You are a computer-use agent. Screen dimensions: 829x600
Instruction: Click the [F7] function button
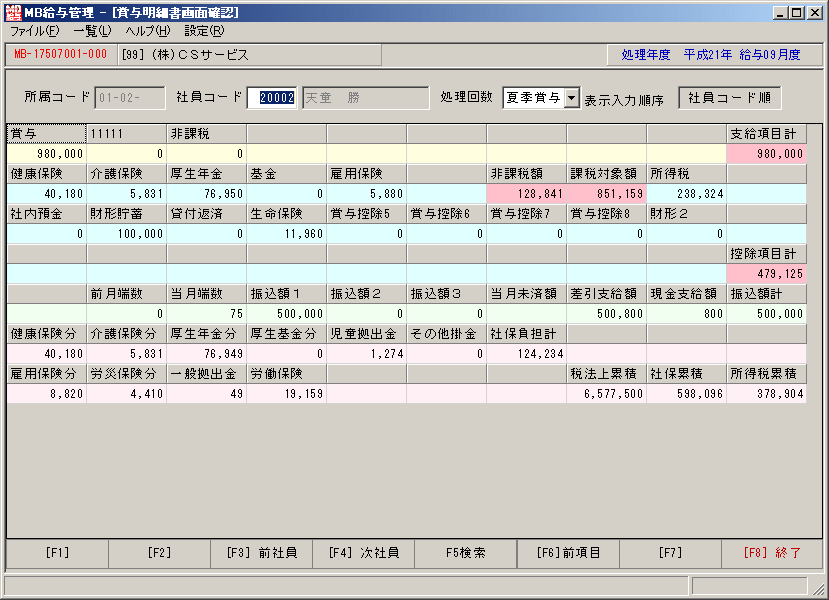tap(670, 553)
